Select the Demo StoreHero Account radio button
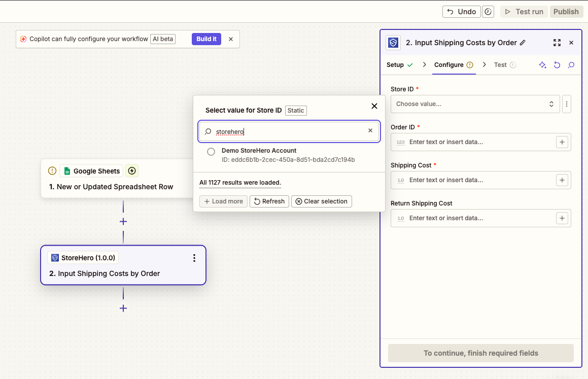 pos(211,152)
